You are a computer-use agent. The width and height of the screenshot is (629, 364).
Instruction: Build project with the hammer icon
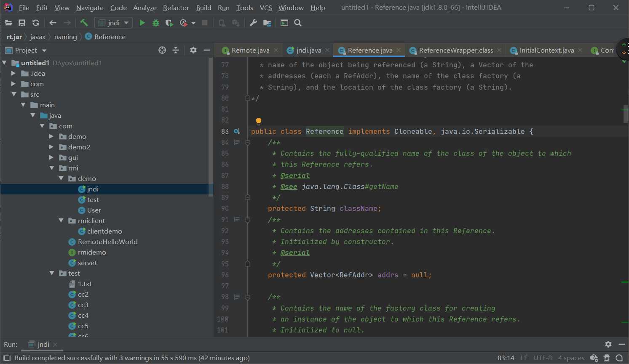click(x=84, y=23)
